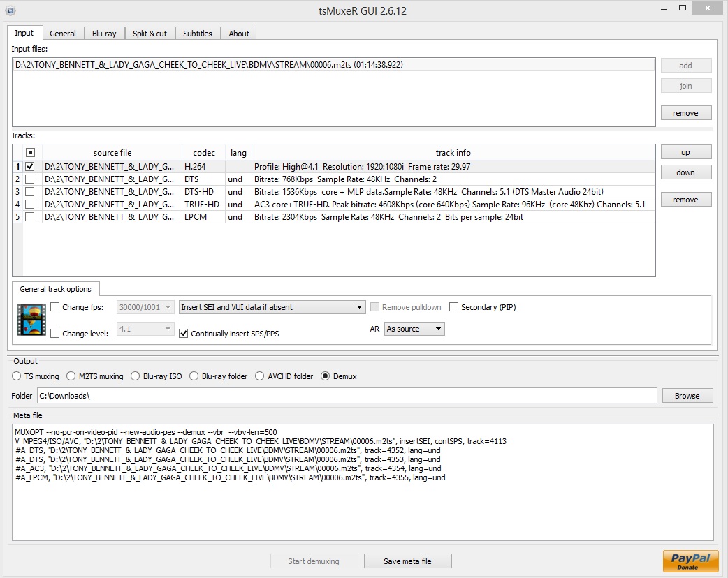Browse for the output folder
Screen dimensions: 728x578
[687, 396]
